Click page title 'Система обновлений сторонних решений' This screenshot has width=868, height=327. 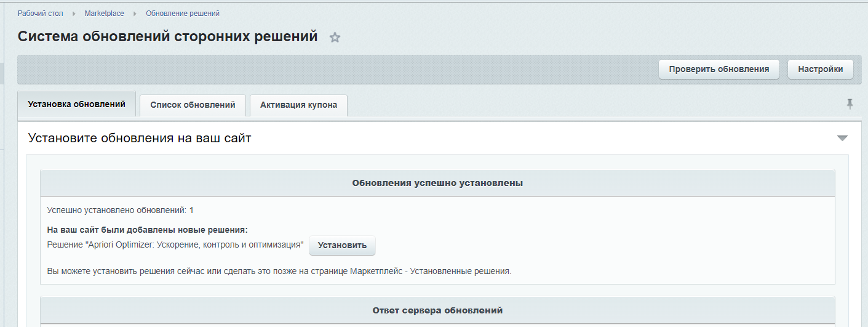coord(167,36)
